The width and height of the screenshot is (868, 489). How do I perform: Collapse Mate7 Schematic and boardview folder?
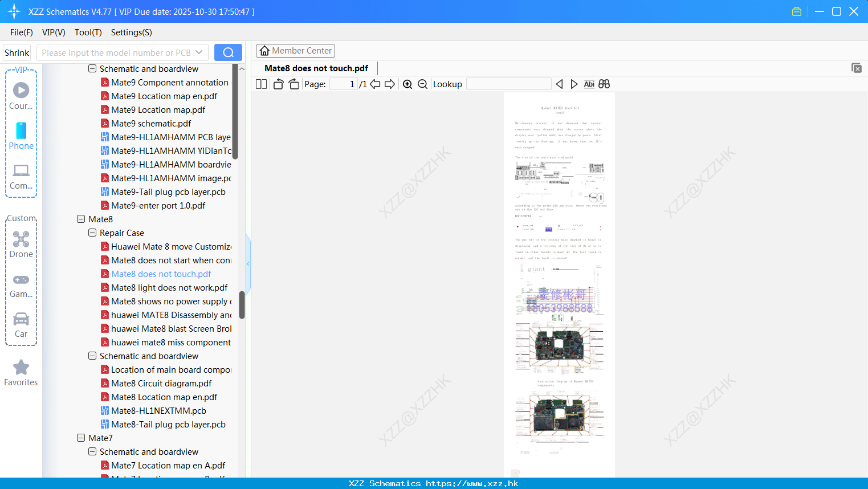point(92,451)
